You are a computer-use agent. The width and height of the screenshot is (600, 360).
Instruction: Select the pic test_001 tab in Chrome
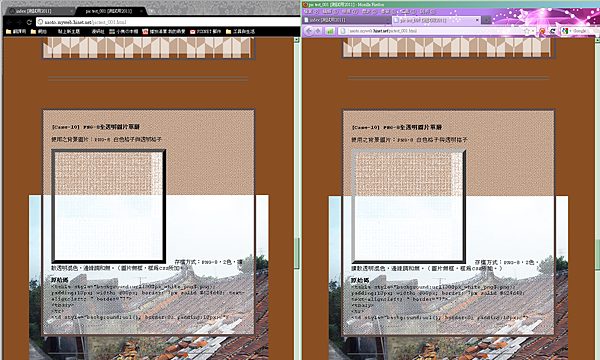click(111, 11)
